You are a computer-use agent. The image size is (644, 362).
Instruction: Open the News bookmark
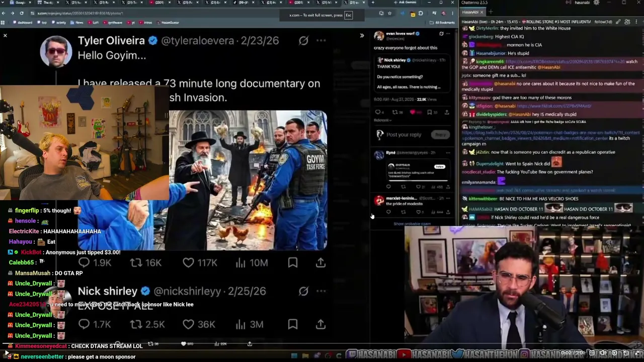coord(77,23)
